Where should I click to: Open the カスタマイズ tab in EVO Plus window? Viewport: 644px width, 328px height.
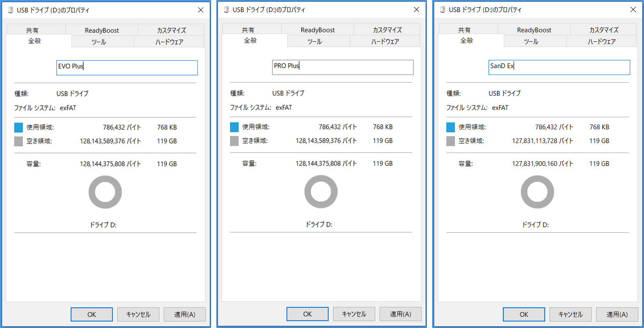[171, 30]
